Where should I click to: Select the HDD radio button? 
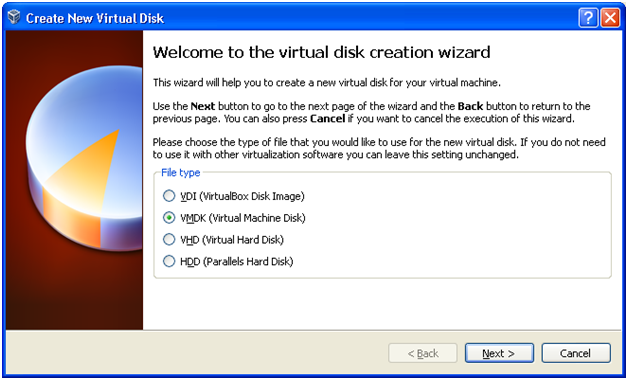(169, 261)
